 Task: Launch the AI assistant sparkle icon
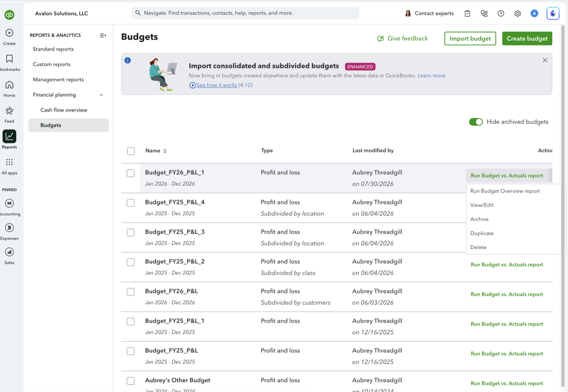(x=553, y=13)
